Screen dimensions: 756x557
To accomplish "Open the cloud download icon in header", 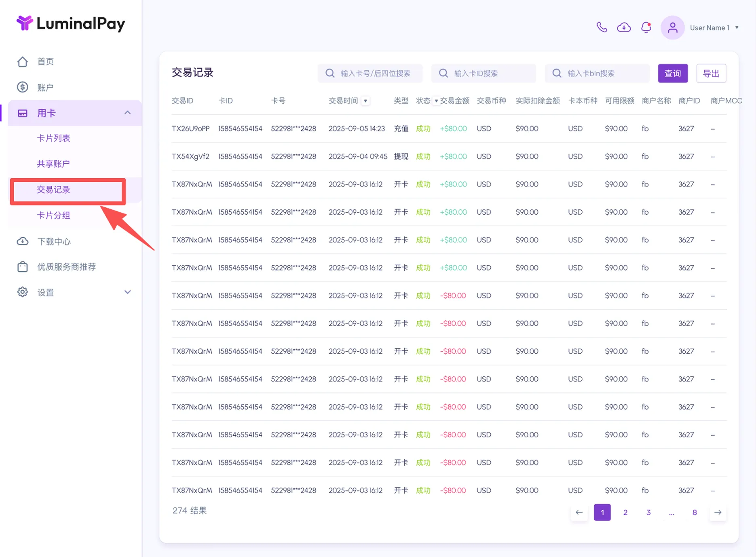I will 624,27.
